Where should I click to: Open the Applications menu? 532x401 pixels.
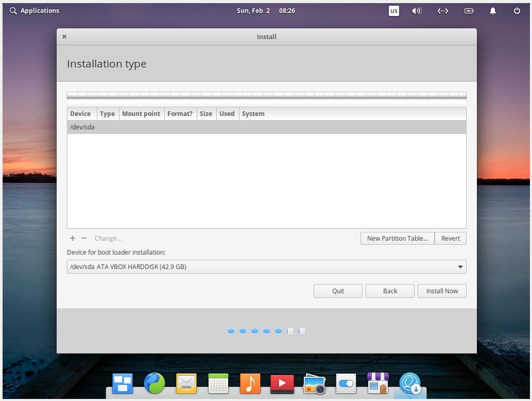coord(34,10)
